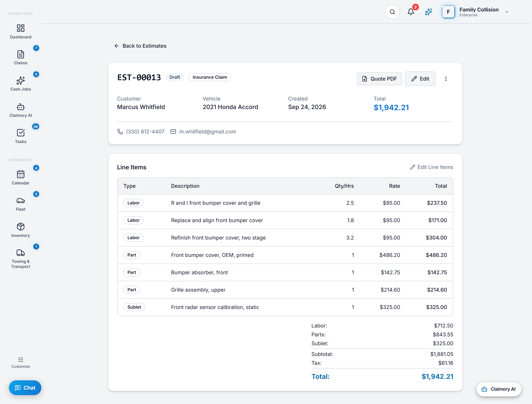This screenshot has width=532, height=404.
Task: Go to Claims in the sidebar
Action: (x=21, y=57)
